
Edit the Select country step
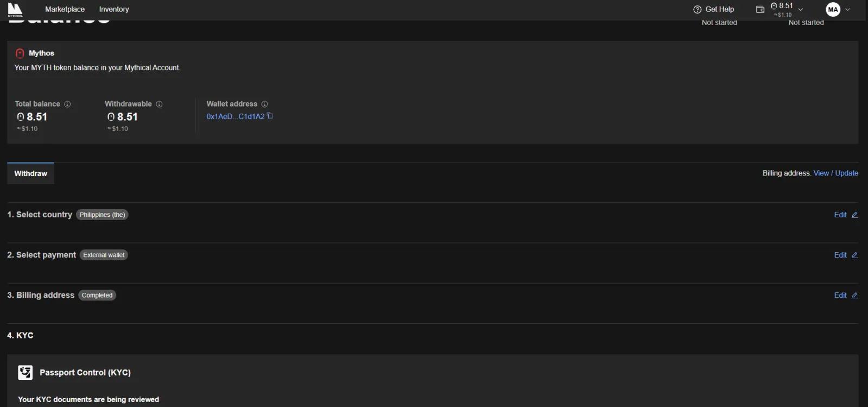click(x=845, y=215)
